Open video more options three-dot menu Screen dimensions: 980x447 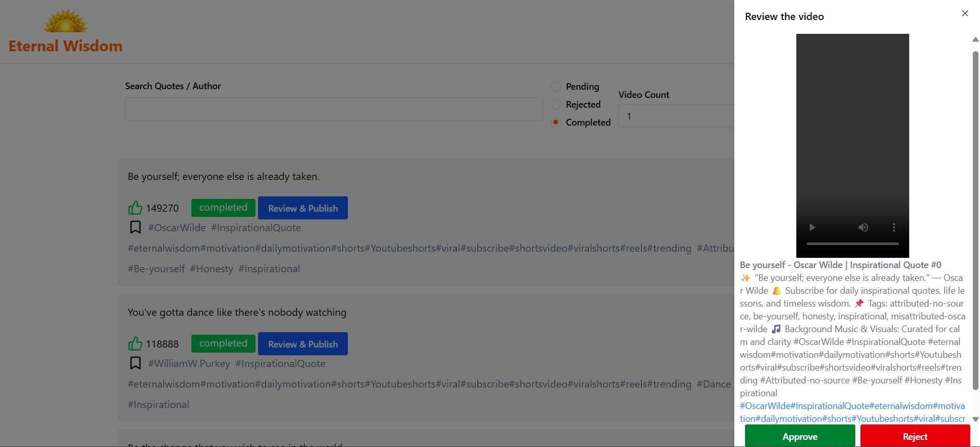(x=894, y=228)
